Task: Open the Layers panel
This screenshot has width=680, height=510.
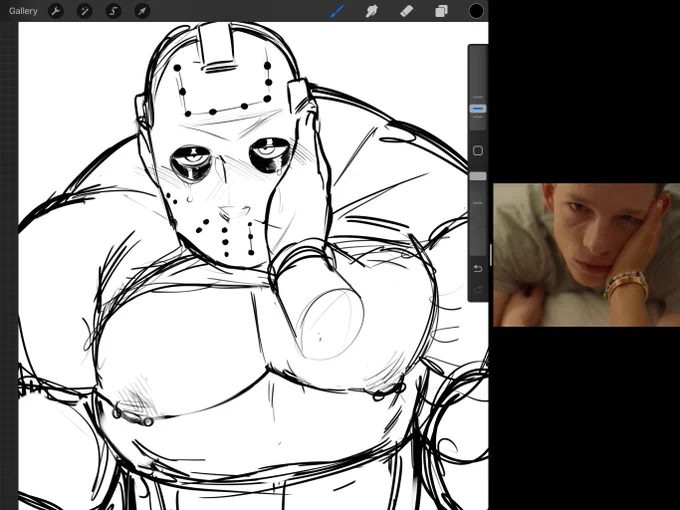Action: pyautogui.click(x=441, y=11)
